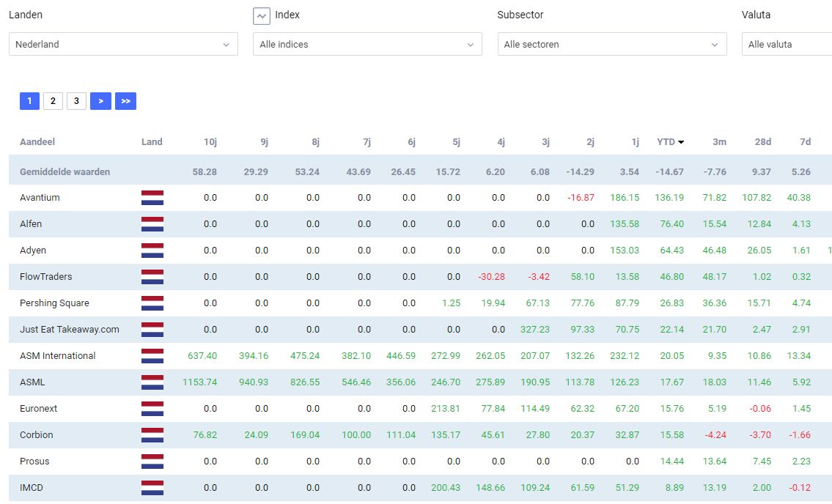Click Netherlands flag in Pershing Square row

click(x=152, y=303)
